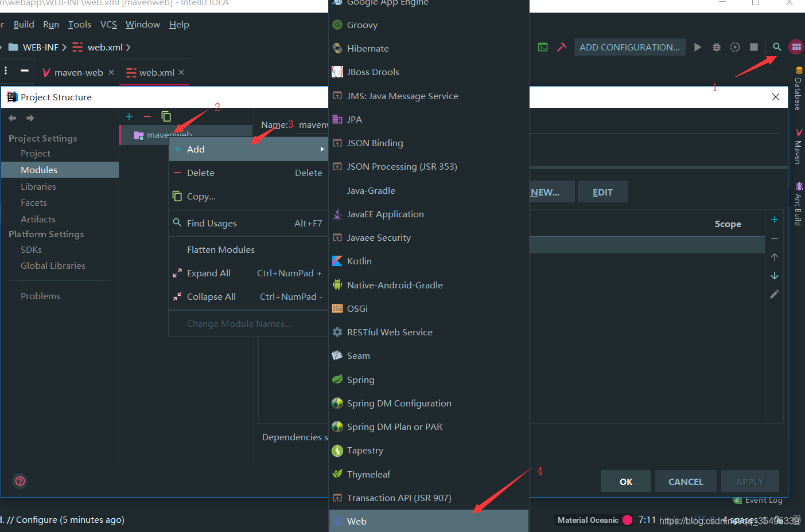
Task: Click the search everywhere magnifier icon
Action: (777, 47)
